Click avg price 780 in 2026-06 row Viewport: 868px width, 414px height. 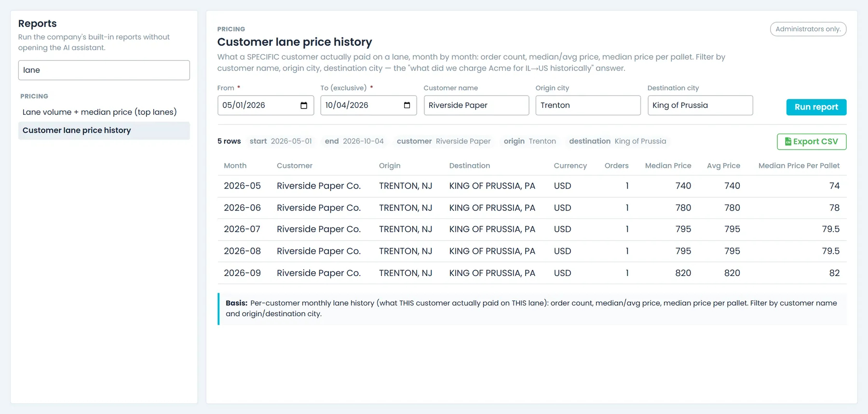[732, 208]
